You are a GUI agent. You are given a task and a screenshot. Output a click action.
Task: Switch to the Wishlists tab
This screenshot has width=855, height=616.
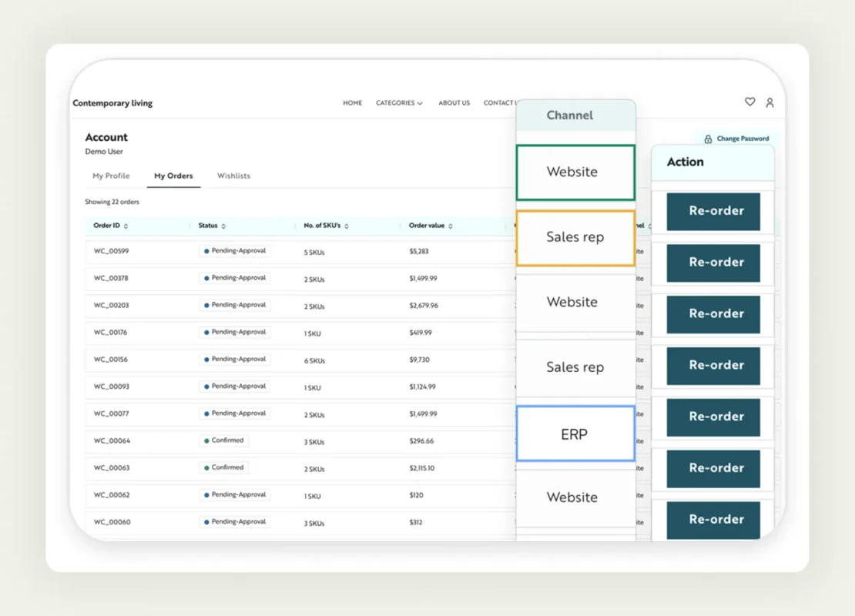pyautogui.click(x=233, y=176)
